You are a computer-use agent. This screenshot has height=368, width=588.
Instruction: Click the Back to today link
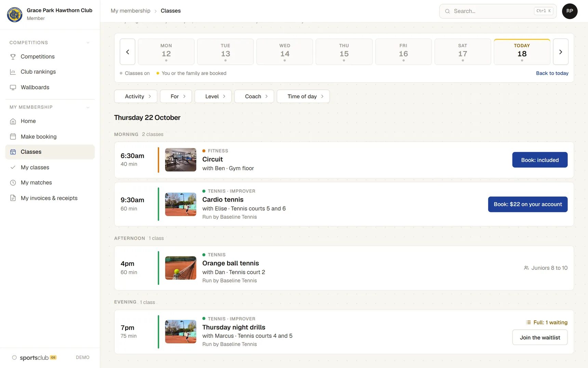coord(552,73)
